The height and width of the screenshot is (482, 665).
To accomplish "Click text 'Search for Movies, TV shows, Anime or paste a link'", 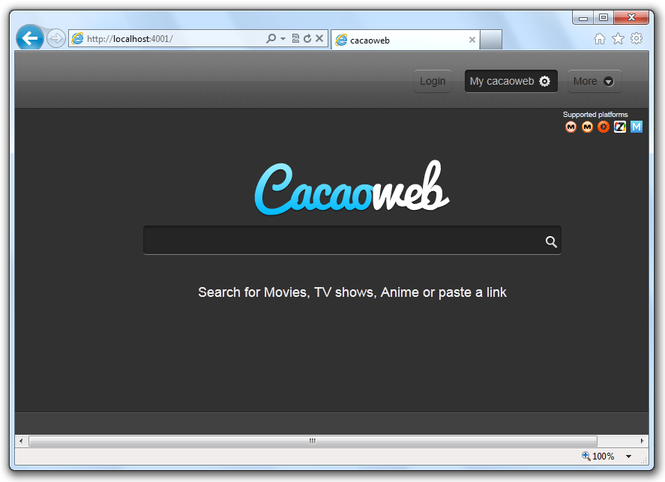I will tap(352, 292).
